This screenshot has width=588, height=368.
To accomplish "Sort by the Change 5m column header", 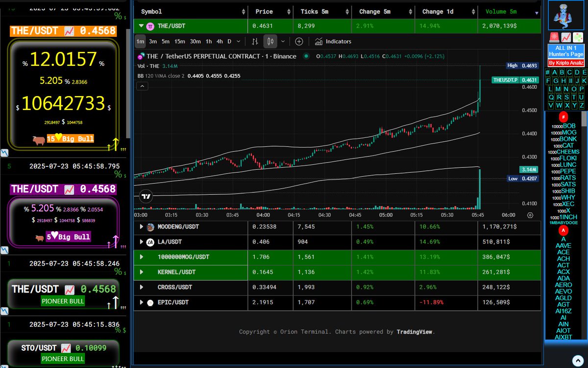I will coord(383,11).
